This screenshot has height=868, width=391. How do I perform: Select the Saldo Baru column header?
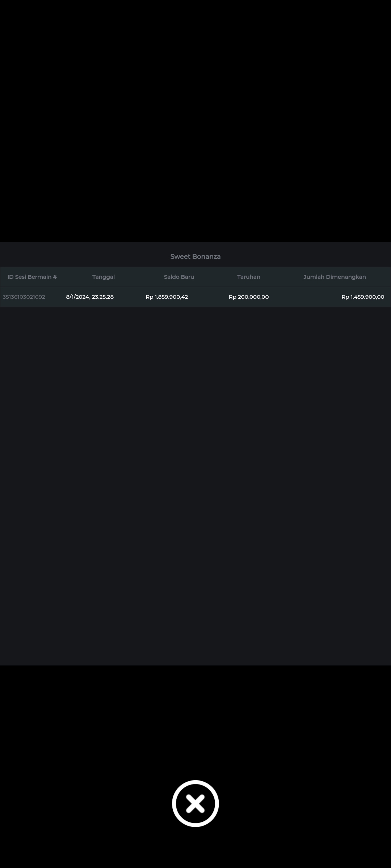pyautogui.click(x=179, y=277)
